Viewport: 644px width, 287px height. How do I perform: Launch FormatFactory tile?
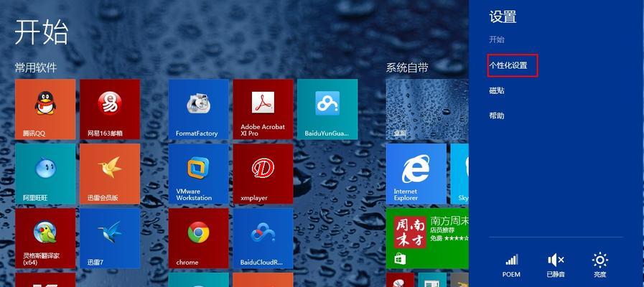click(198, 109)
